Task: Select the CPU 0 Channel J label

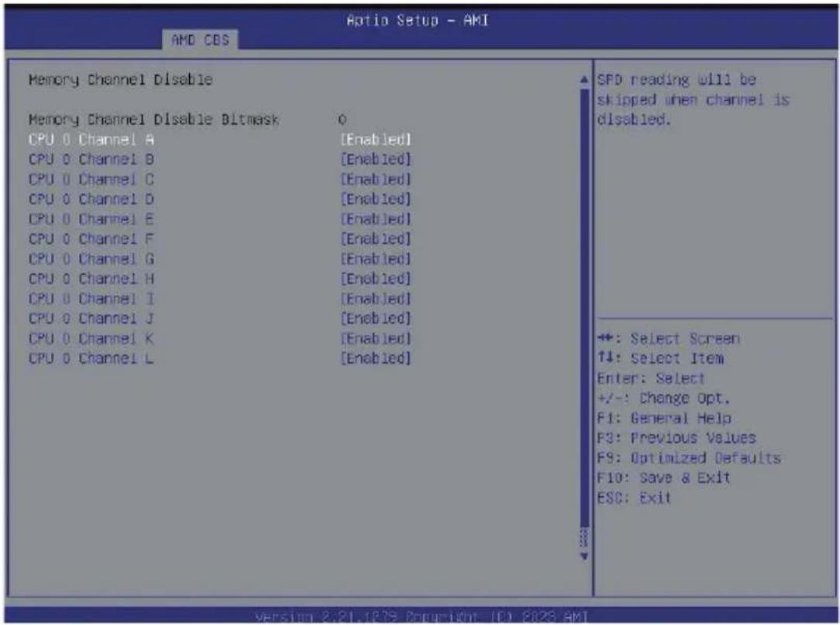Action: point(91,319)
